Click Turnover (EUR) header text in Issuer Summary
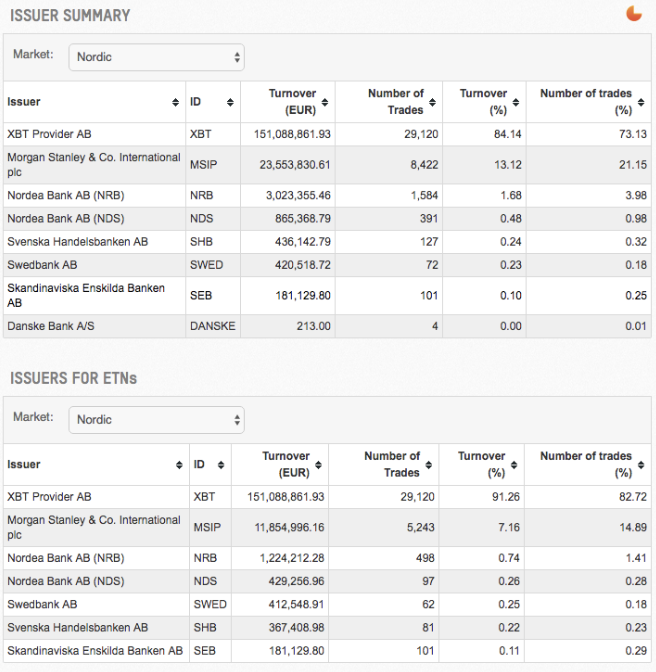The height and width of the screenshot is (672, 656). pyautogui.click(x=292, y=101)
